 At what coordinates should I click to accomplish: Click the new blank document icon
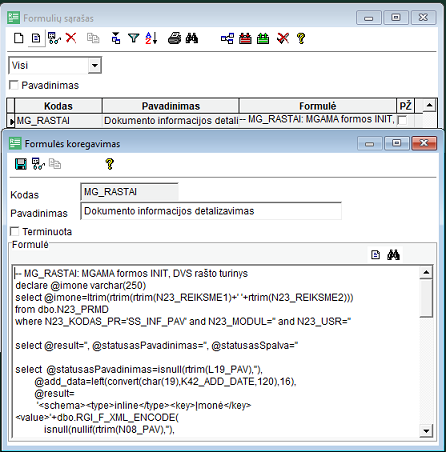(x=19, y=38)
